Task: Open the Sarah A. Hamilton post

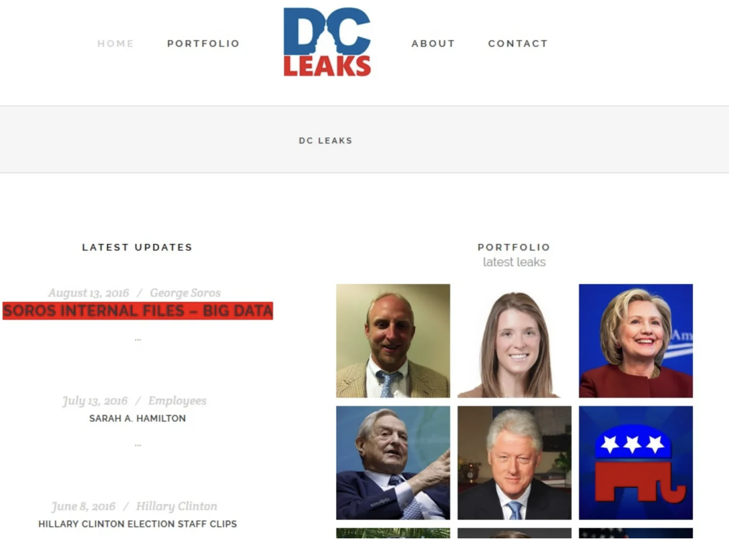Action: coord(137,418)
